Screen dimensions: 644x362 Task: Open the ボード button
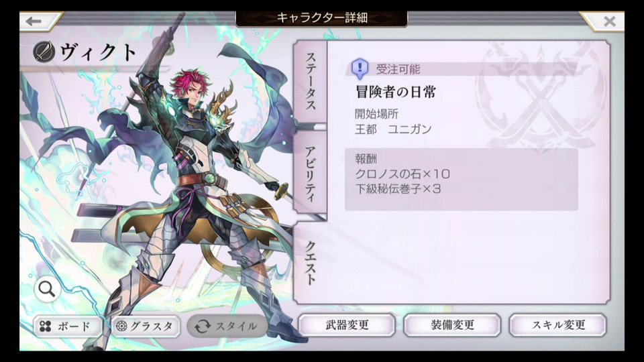pyautogui.click(x=67, y=326)
